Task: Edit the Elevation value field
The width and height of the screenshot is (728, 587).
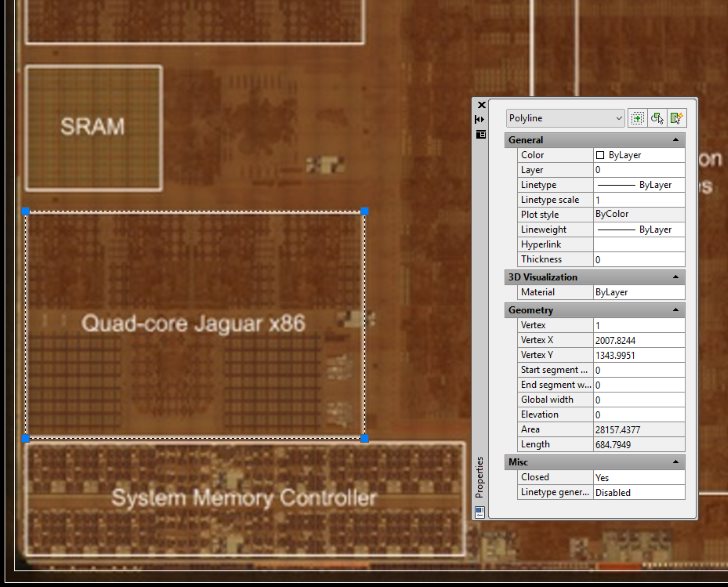Action: pos(639,415)
